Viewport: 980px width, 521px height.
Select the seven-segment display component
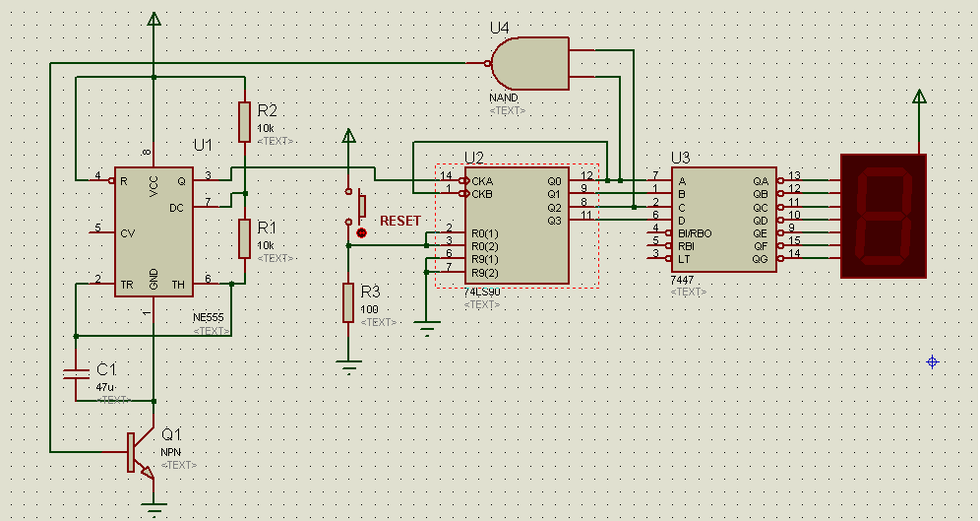pos(884,216)
